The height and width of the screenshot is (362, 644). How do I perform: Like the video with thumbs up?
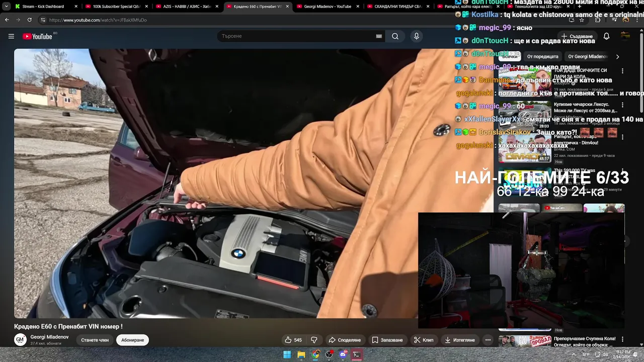(293, 340)
